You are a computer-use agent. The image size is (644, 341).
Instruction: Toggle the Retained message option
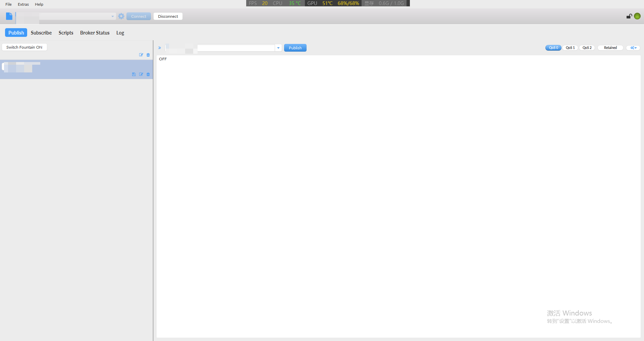(x=610, y=48)
